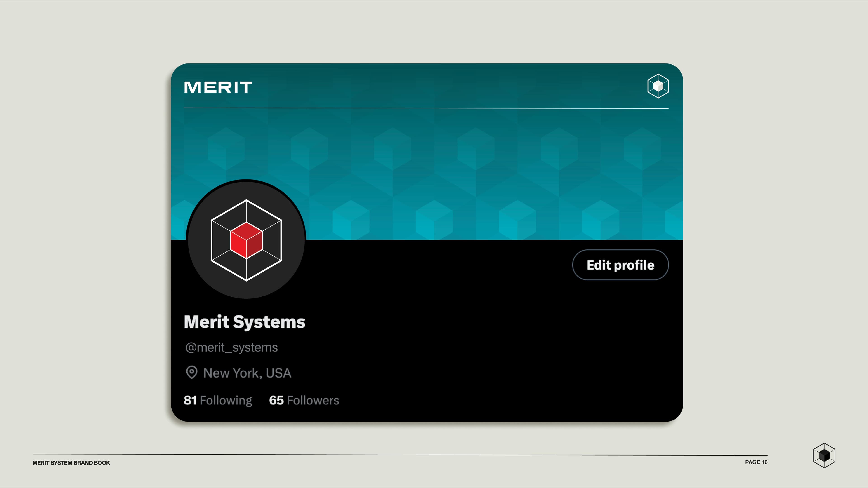The image size is (868, 488).
Task: Click the MERIT wordmark logo in banner
Action: [218, 87]
